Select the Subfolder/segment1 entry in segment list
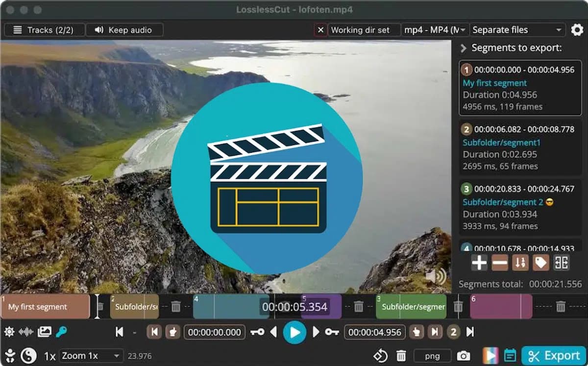 pos(520,148)
